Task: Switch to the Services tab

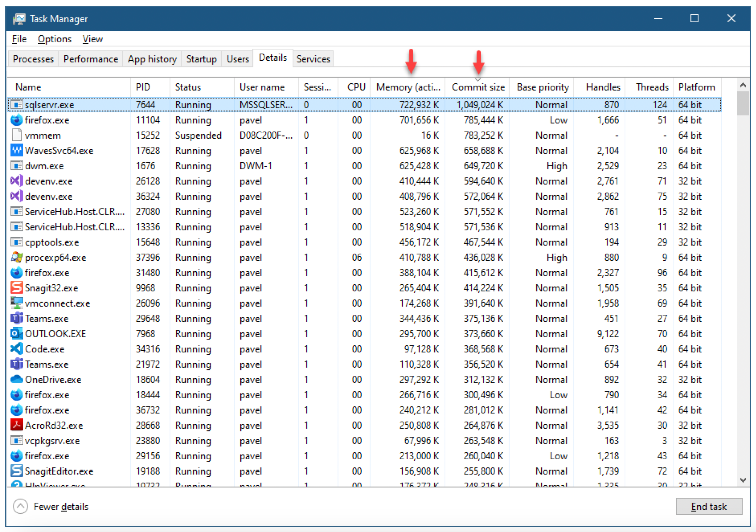Action: [313, 59]
